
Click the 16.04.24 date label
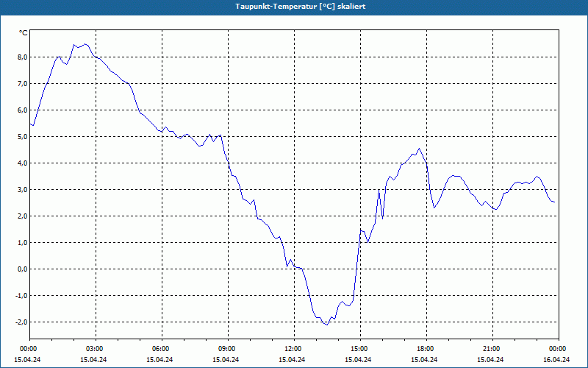pos(556,360)
